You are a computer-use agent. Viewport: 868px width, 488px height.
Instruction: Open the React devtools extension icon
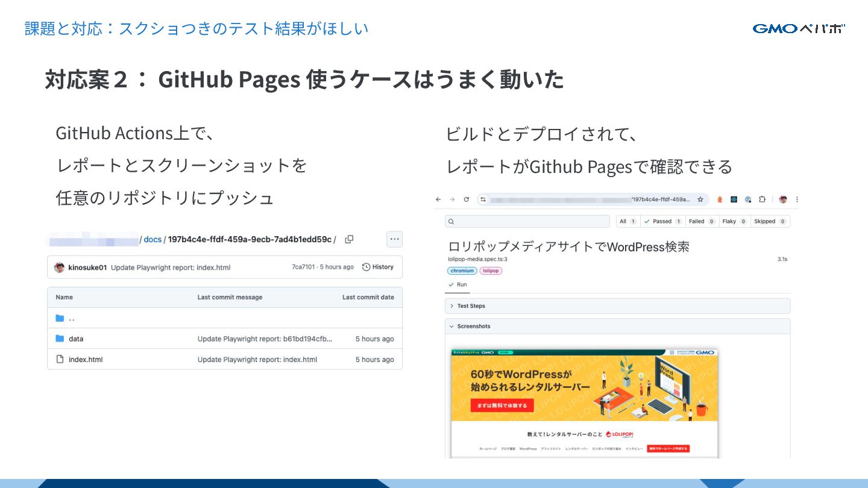(x=734, y=199)
